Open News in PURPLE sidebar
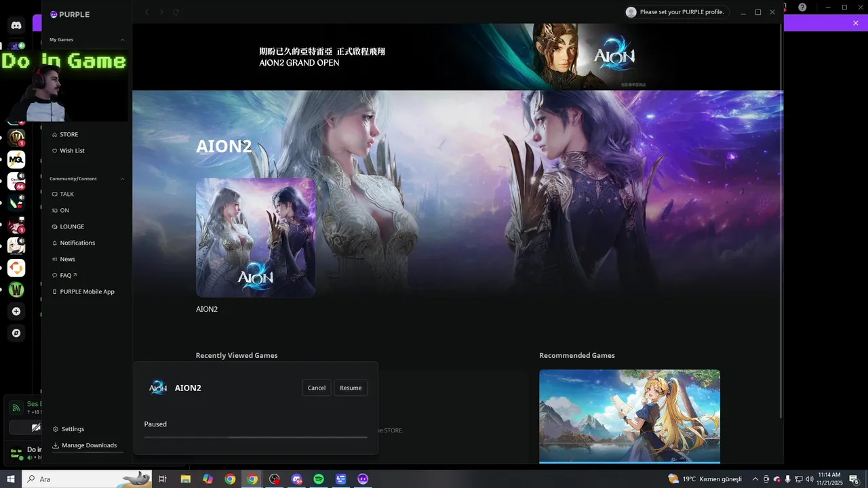The height and width of the screenshot is (488, 868). point(64,259)
